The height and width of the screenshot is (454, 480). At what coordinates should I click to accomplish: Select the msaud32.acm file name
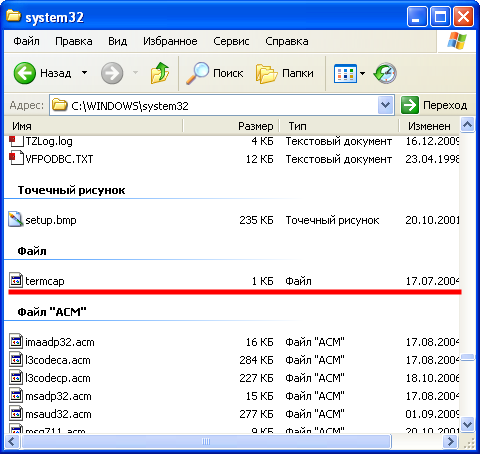pos(58,414)
